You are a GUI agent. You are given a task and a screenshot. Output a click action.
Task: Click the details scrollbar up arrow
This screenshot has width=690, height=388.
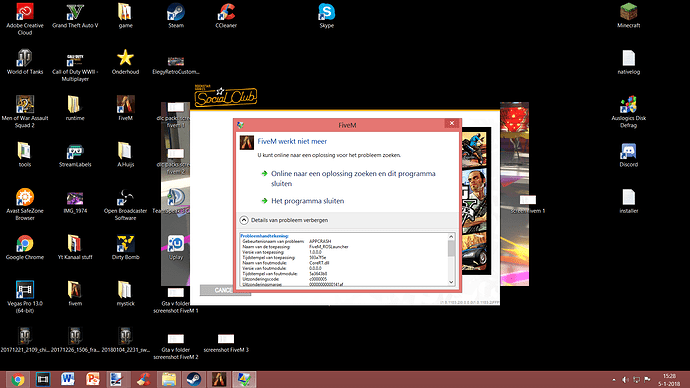pyautogui.click(x=451, y=237)
